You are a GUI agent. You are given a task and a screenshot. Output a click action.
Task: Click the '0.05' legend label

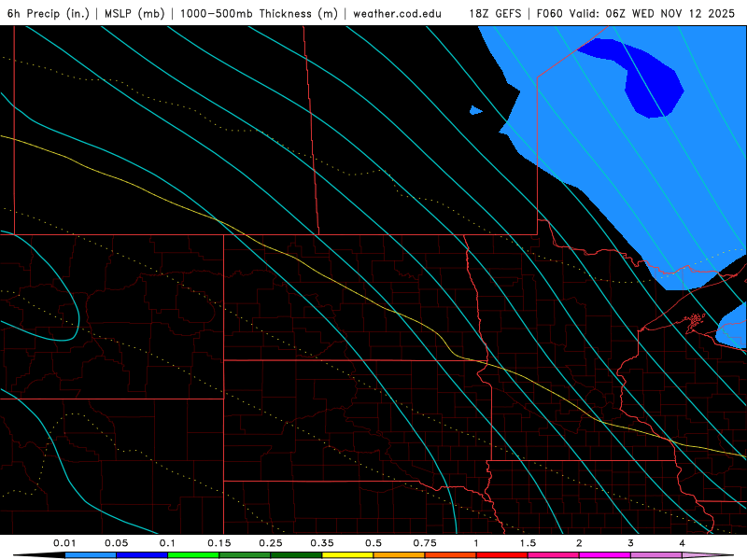pyautogui.click(x=116, y=543)
